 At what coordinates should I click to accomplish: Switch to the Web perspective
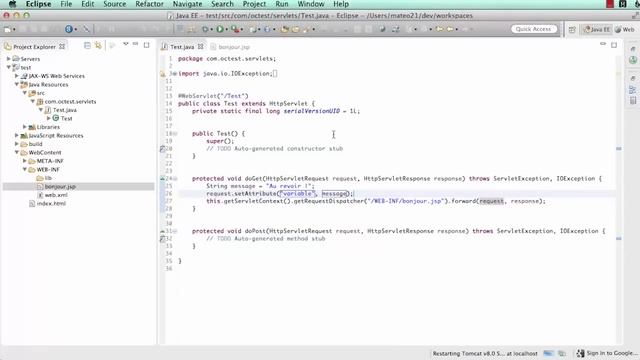pos(625,29)
